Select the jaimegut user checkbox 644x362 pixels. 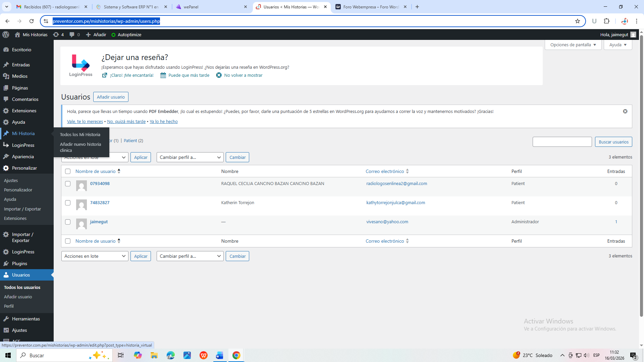(68, 222)
